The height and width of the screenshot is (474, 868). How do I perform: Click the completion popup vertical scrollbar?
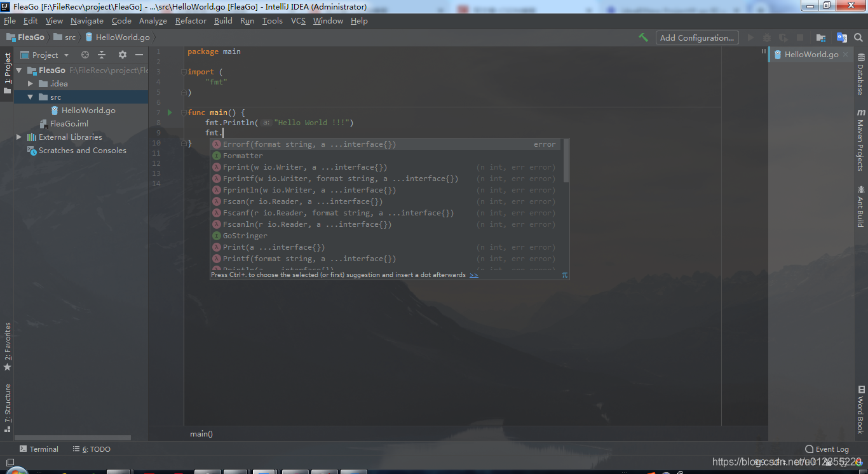pyautogui.click(x=566, y=161)
